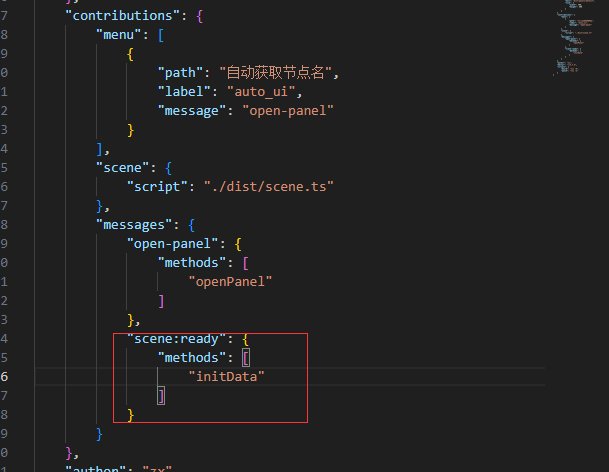Click the "messages" key
Screen dimensions: 609x472
click(134, 225)
